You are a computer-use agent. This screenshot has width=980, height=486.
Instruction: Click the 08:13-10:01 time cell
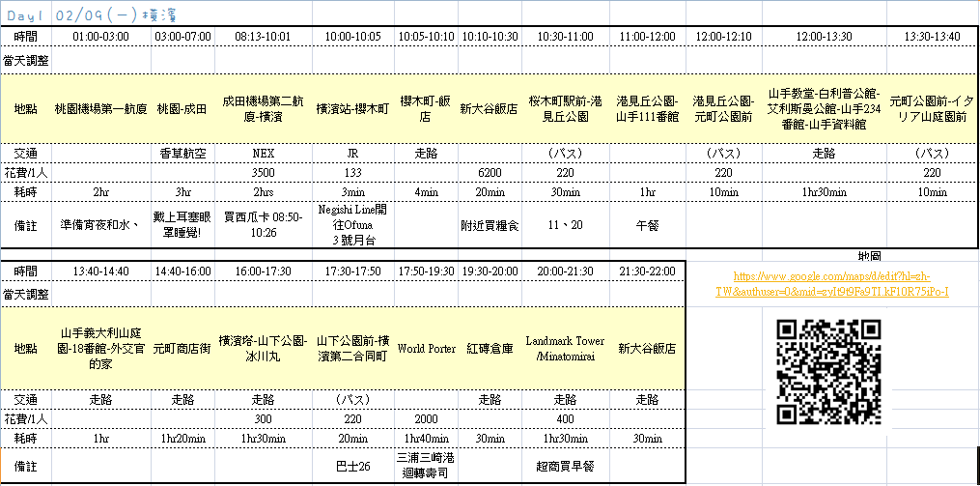(263, 37)
